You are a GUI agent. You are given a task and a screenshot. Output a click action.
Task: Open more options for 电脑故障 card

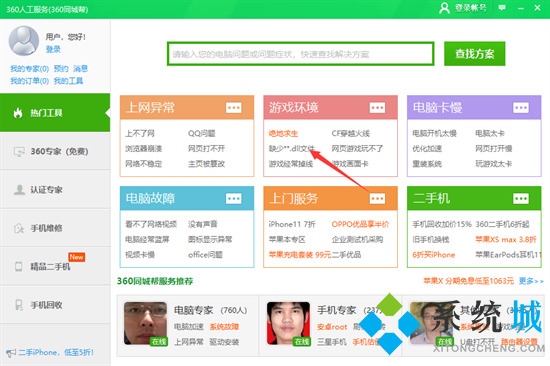[234, 199]
